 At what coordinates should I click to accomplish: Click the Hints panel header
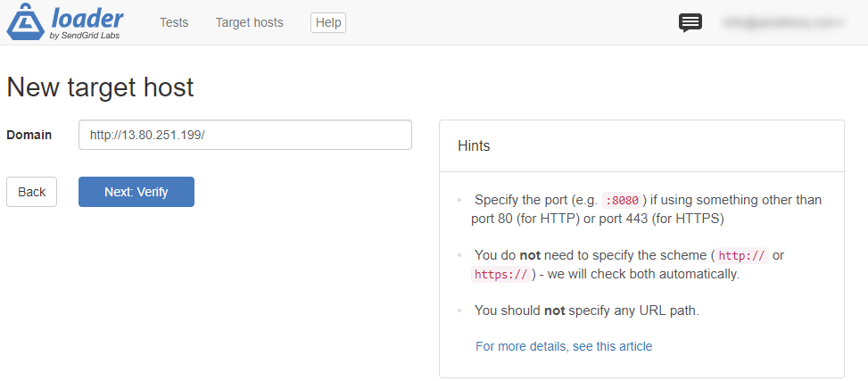641,145
